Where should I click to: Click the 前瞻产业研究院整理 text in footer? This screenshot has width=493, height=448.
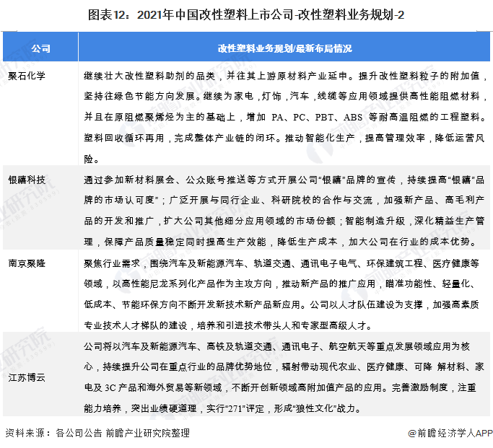147,434
